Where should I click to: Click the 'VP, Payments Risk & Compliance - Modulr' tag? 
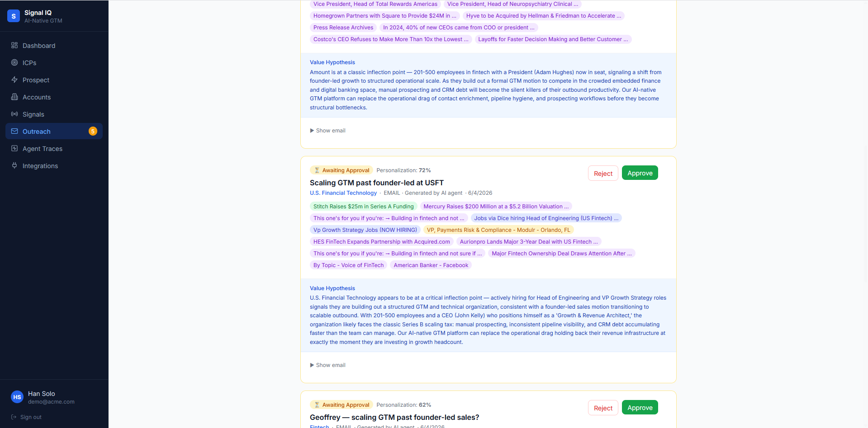[x=498, y=230]
